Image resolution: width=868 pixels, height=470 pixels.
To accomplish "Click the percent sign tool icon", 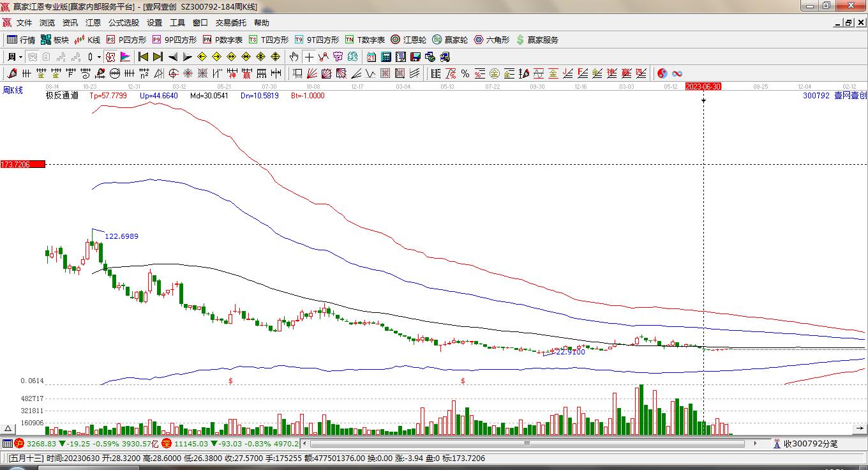I will click(465, 73).
